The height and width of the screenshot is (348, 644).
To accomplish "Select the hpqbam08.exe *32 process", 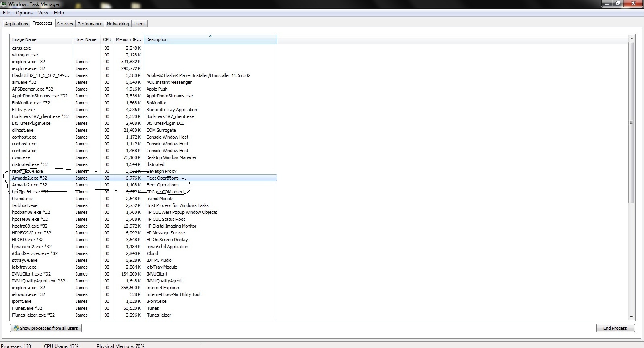I will pos(143,212).
